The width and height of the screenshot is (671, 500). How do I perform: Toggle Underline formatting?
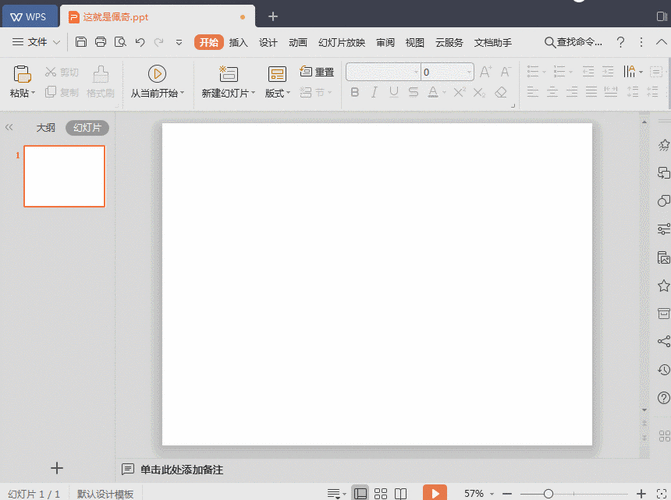[394, 92]
